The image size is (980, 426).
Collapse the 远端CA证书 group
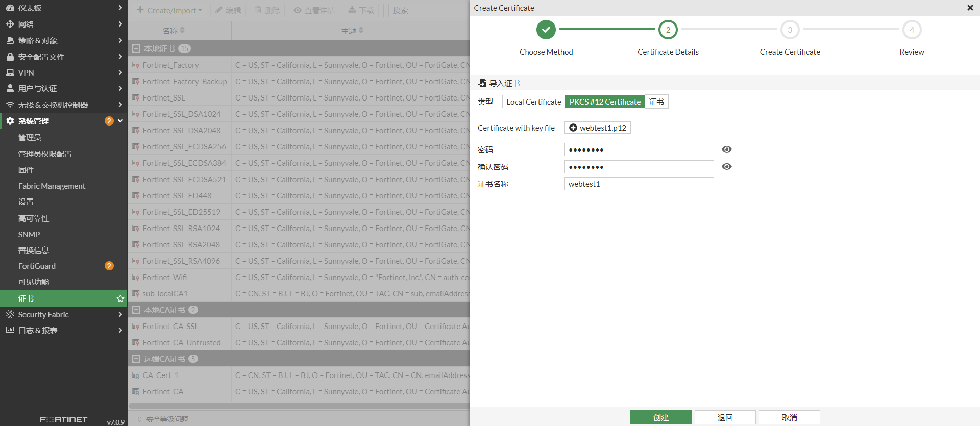[136, 359]
